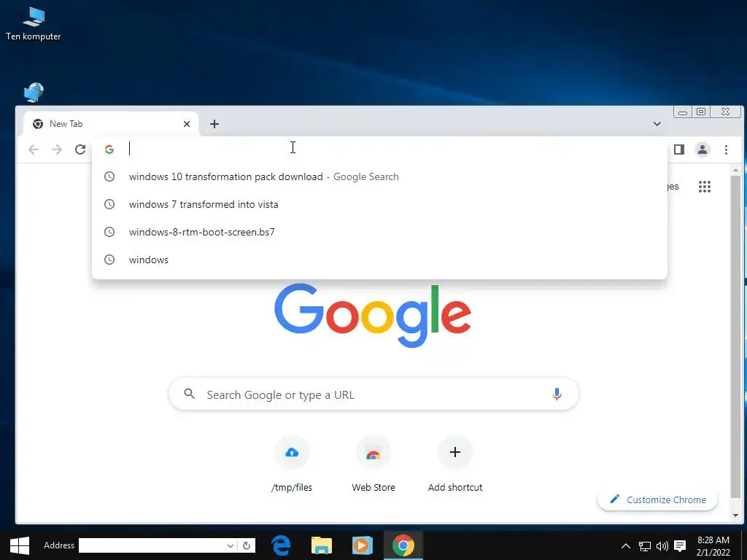Open a new tab with plus button
747x560 pixels.
pyautogui.click(x=214, y=124)
